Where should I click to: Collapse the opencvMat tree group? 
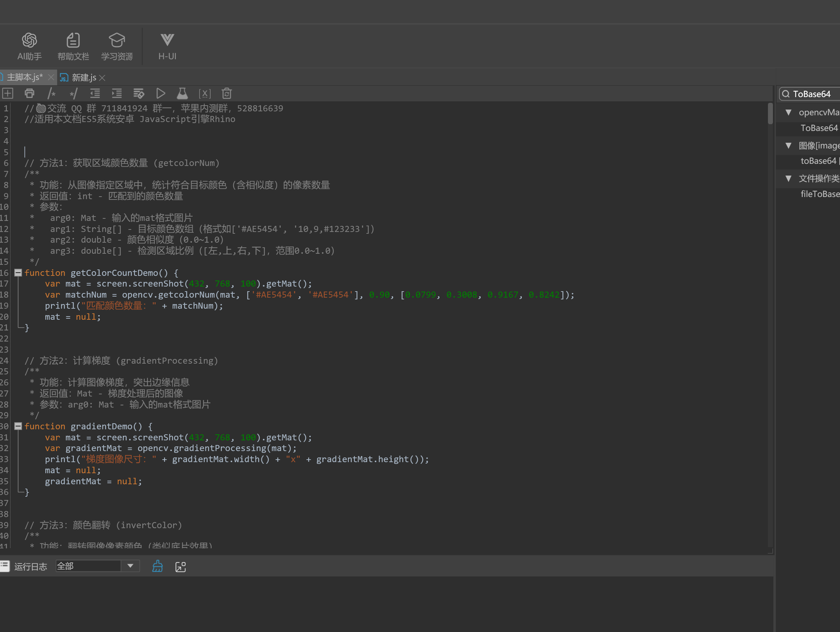(789, 112)
